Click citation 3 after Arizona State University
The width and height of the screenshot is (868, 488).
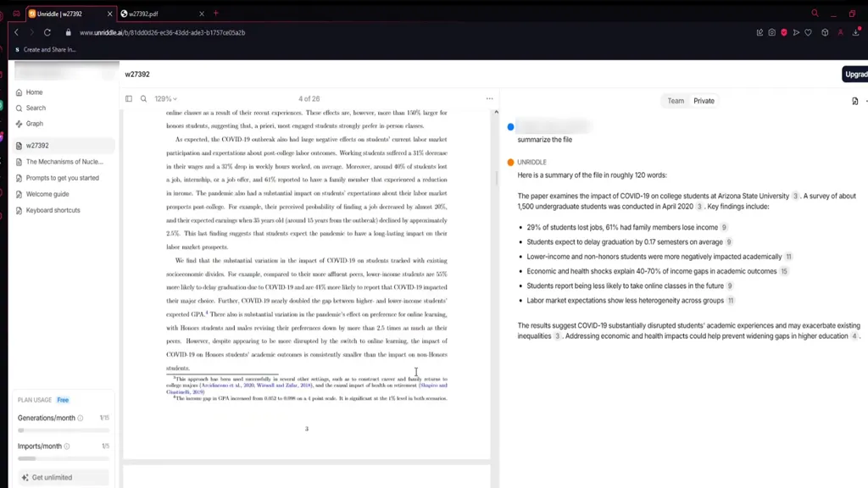[795, 196]
